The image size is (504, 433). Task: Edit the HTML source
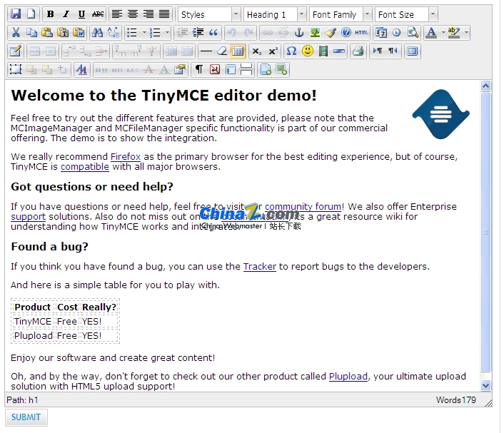(362, 32)
